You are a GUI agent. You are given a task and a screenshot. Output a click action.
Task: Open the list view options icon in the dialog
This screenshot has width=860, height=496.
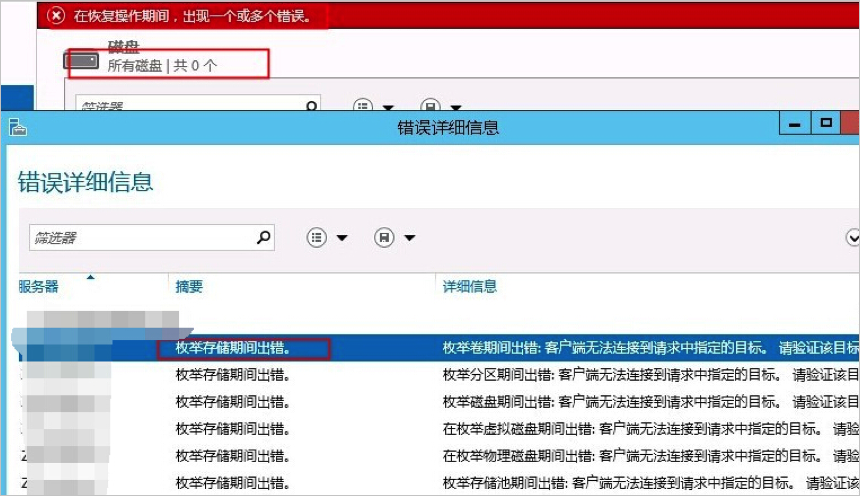(316, 238)
